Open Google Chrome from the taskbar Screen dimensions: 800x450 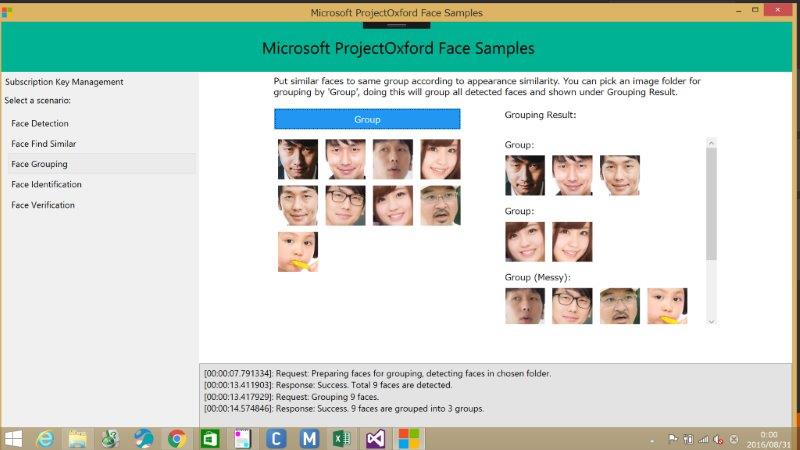click(x=177, y=438)
